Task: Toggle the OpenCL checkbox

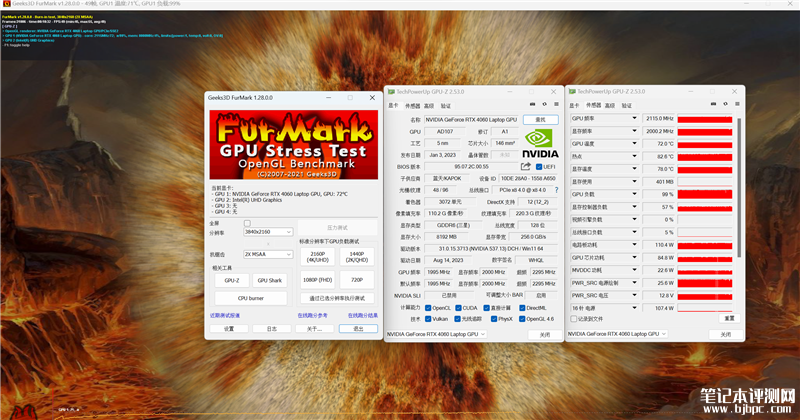Action: 428,308
